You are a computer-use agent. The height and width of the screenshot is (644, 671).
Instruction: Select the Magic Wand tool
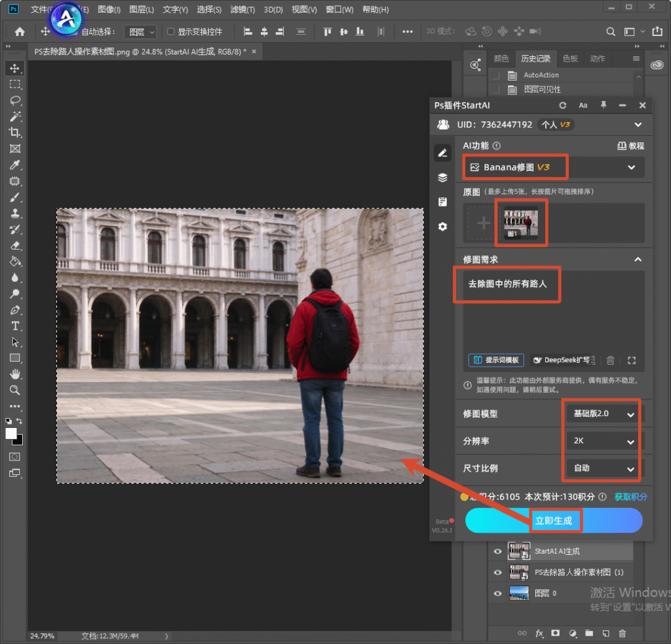15,117
